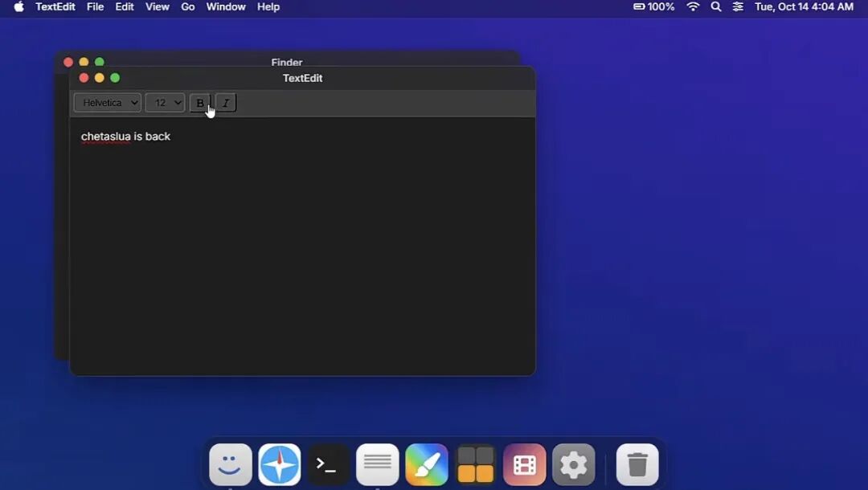Minimize the TextEdit window

tap(99, 78)
